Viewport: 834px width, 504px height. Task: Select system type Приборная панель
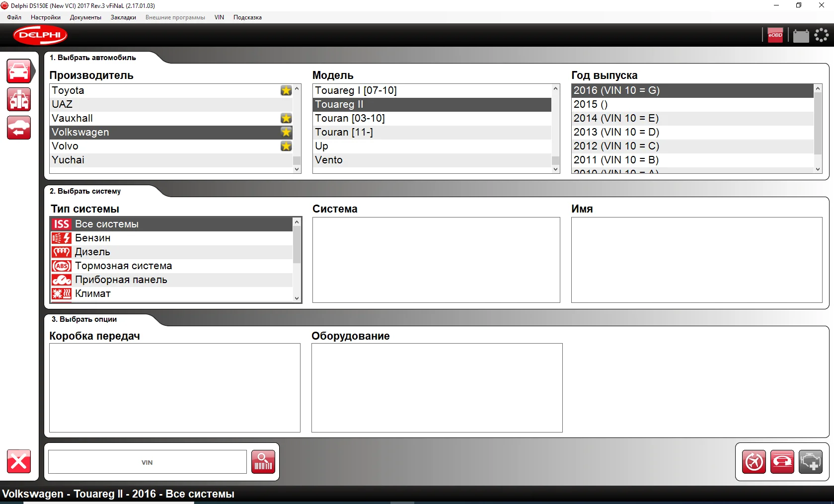click(x=171, y=280)
